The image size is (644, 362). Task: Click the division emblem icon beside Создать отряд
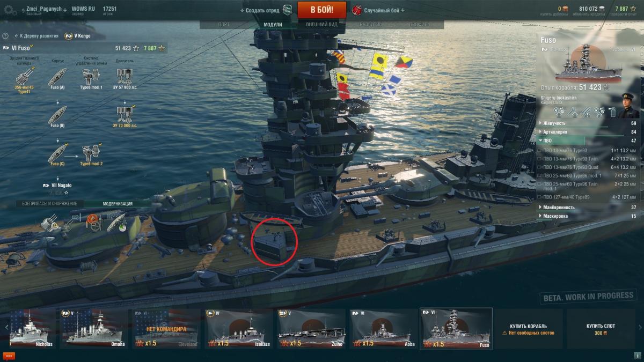(288, 10)
